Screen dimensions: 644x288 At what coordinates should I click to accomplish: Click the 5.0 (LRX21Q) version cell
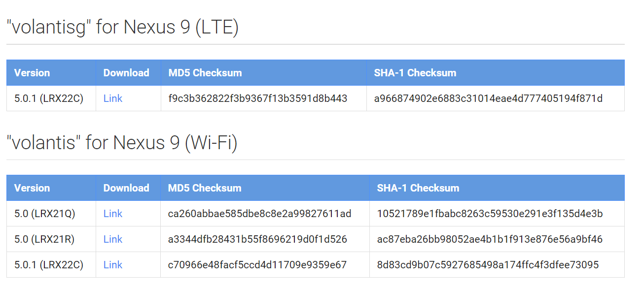click(45, 214)
